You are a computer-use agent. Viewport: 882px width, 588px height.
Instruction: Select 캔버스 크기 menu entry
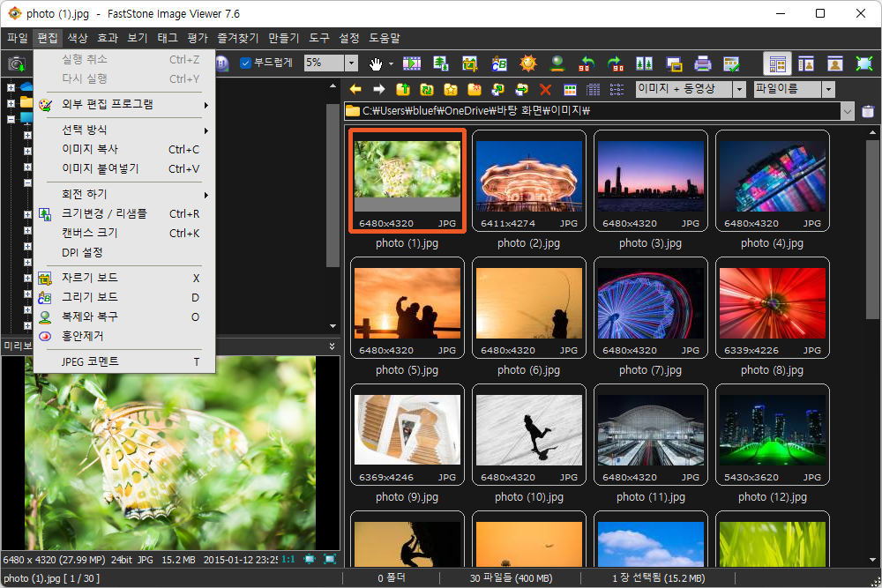pyautogui.click(x=124, y=233)
